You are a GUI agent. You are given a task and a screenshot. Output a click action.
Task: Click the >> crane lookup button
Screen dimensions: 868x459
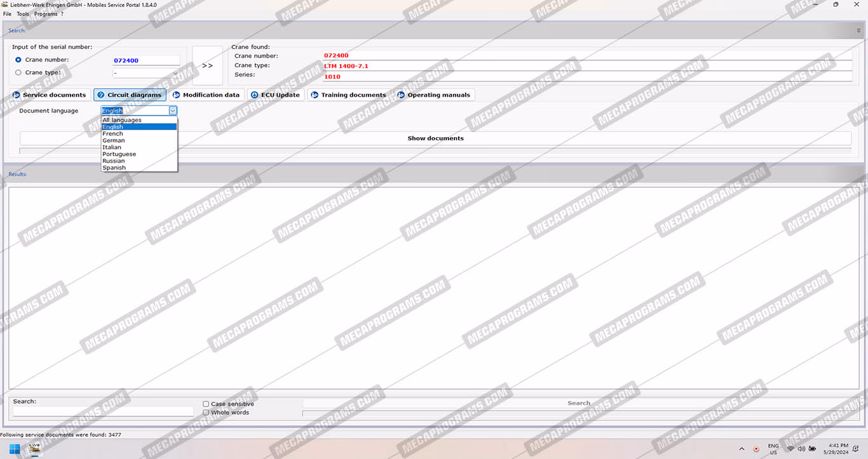(208, 65)
